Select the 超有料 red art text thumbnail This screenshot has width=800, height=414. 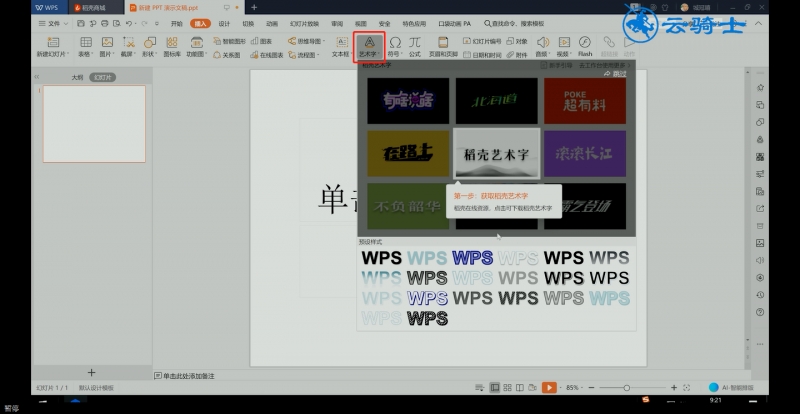(585, 101)
